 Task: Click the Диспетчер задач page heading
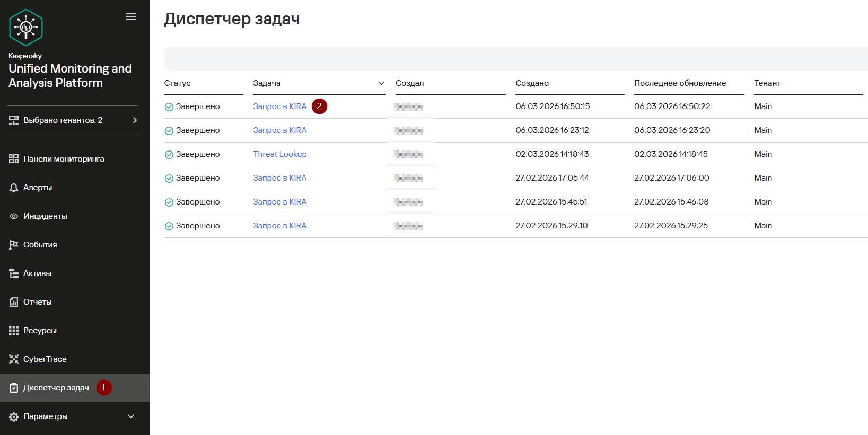tap(232, 19)
